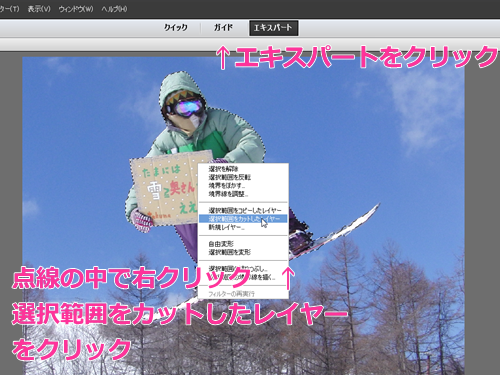Screen dimensions: 500x375
Task: Switch to the クイック mode tab
Action: point(176,28)
